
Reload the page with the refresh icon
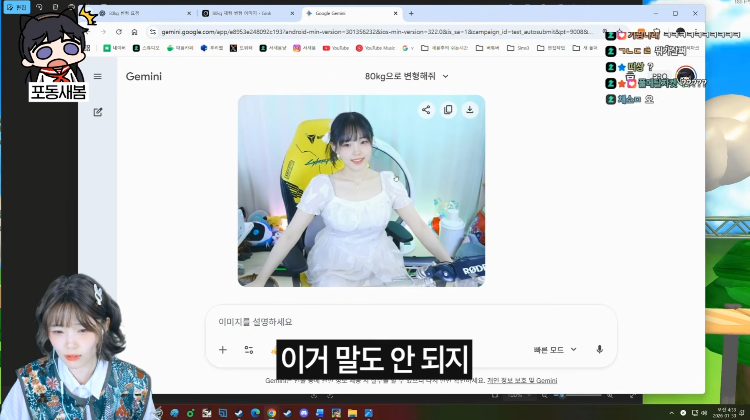point(119,32)
